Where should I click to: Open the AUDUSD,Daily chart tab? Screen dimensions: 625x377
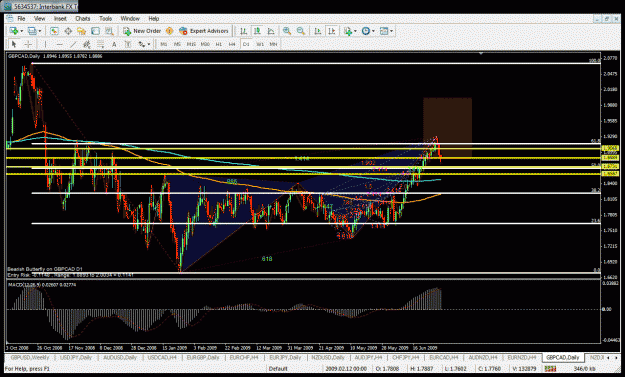pos(120,357)
